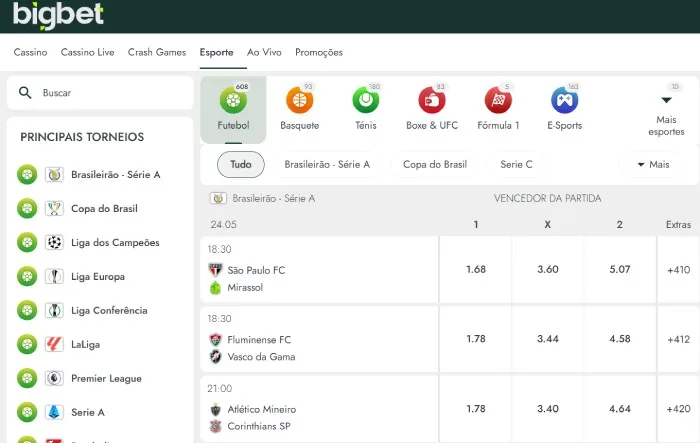Open Atlético Mineiro match details

click(320, 409)
